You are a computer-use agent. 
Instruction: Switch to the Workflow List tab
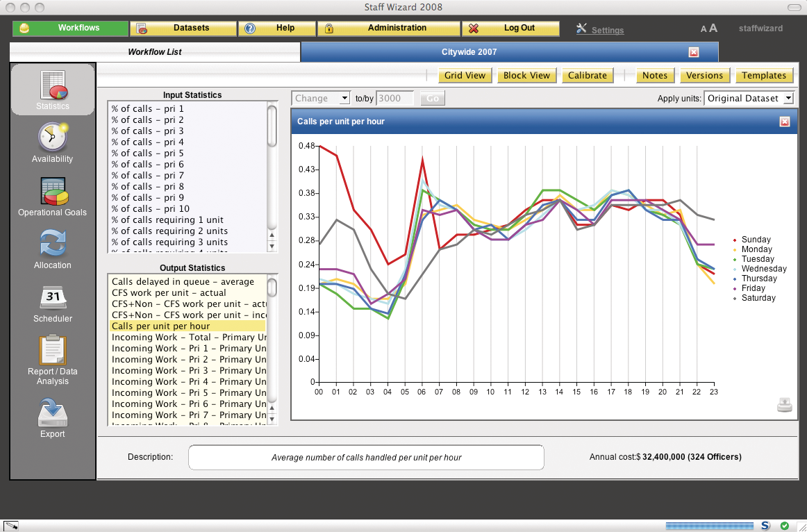point(155,52)
